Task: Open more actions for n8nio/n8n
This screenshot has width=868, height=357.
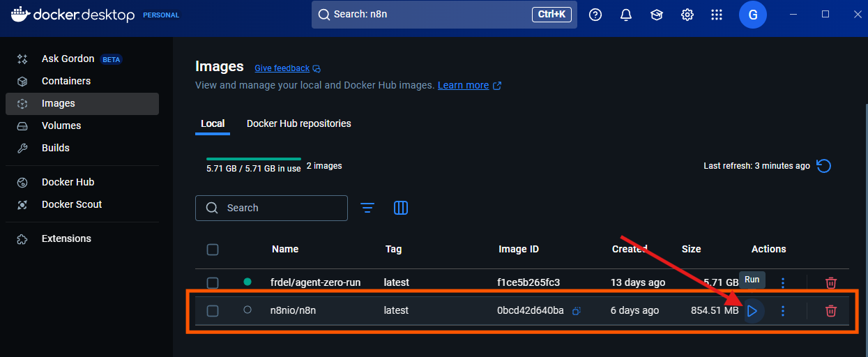Action: pos(783,311)
